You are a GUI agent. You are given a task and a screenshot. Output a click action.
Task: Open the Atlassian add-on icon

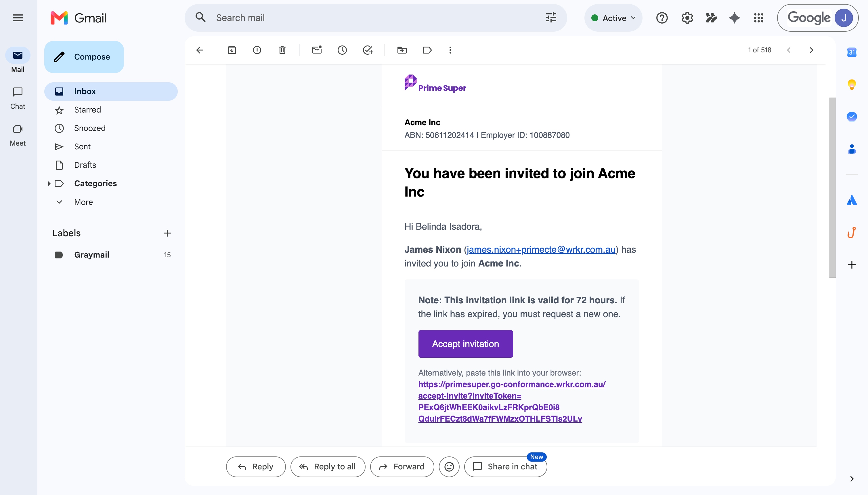tap(851, 200)
